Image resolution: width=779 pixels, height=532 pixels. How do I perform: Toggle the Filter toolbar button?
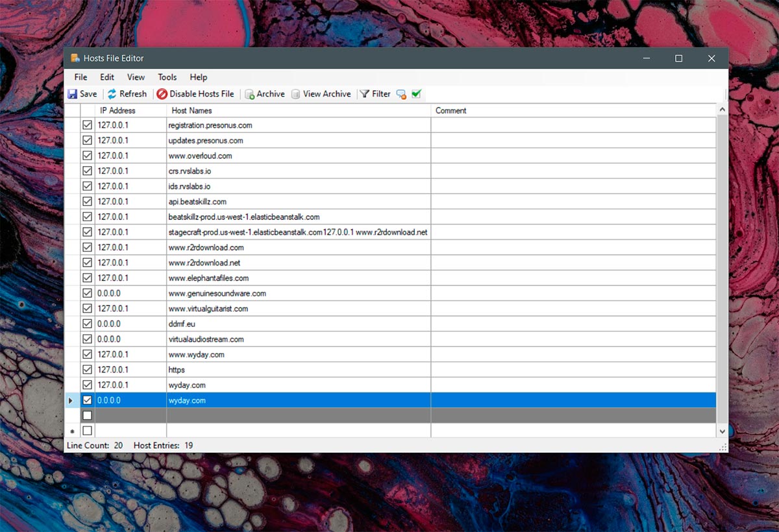click(x=375, y=94)
